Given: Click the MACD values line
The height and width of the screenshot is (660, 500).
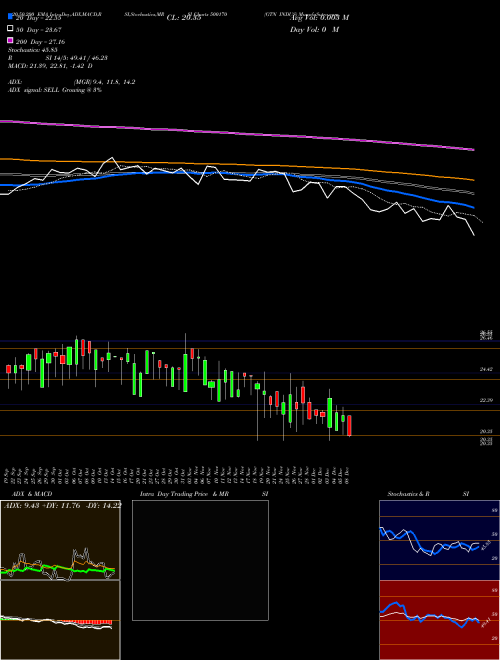Looking at the screenshot, I should point(51,66).
